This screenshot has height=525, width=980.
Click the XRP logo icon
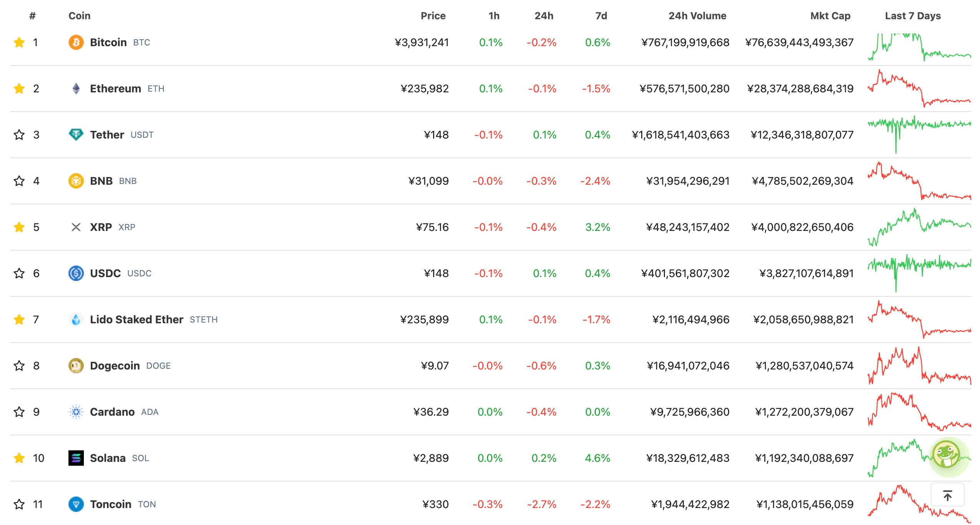click(x=76, y=227)
